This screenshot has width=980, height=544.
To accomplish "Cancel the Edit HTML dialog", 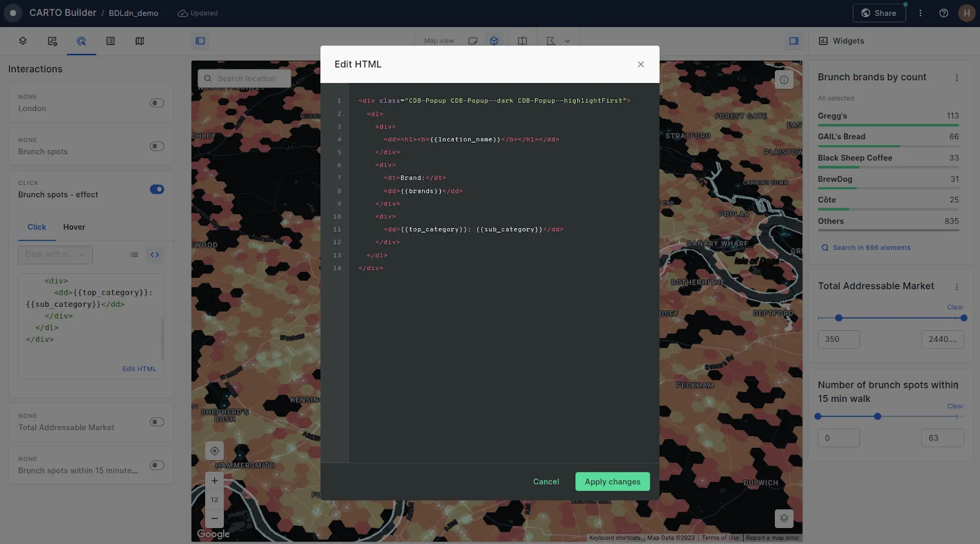I will point(546,482).
